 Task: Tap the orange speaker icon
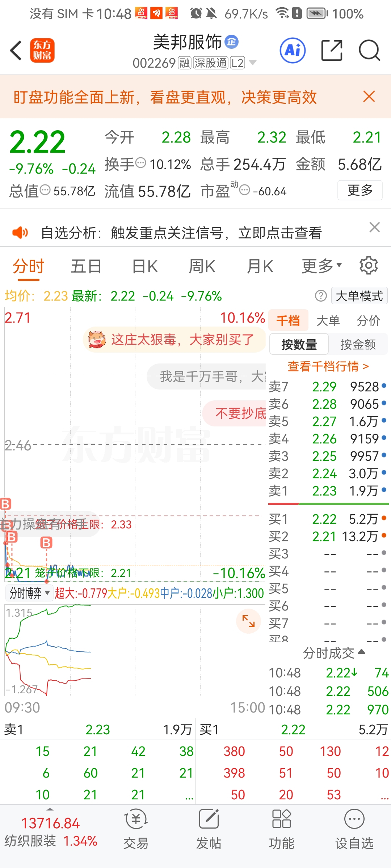(20, 233)
